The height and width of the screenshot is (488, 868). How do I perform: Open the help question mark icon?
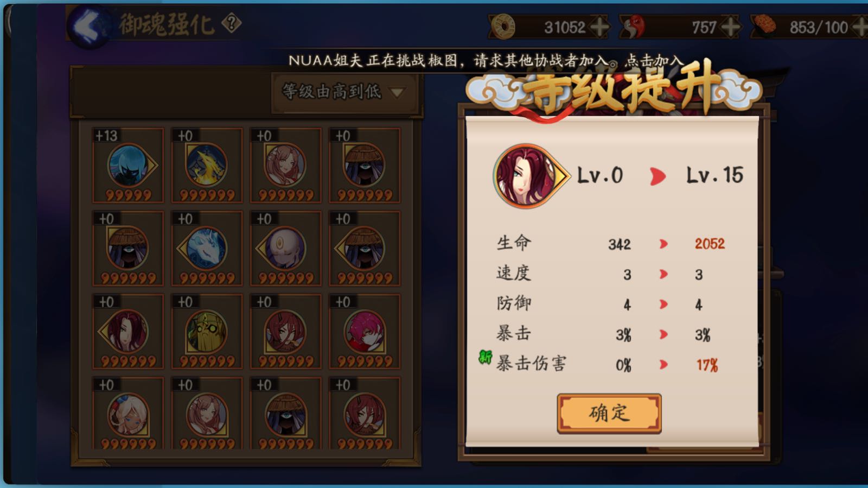tap(232, 23)
